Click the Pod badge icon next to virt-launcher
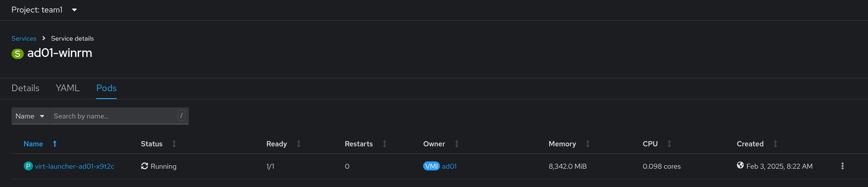 [28, 166]
